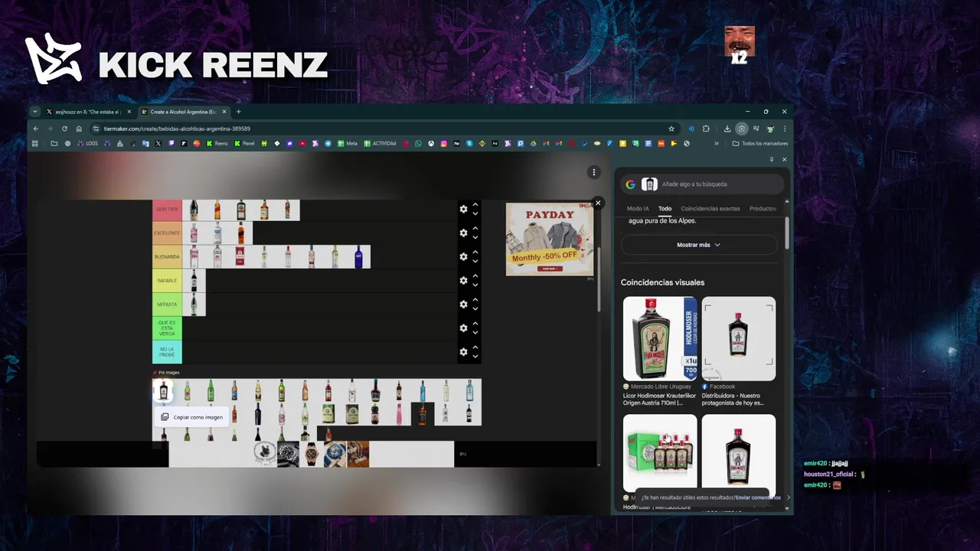Open settings gear for EXCELENTE row

463,233
